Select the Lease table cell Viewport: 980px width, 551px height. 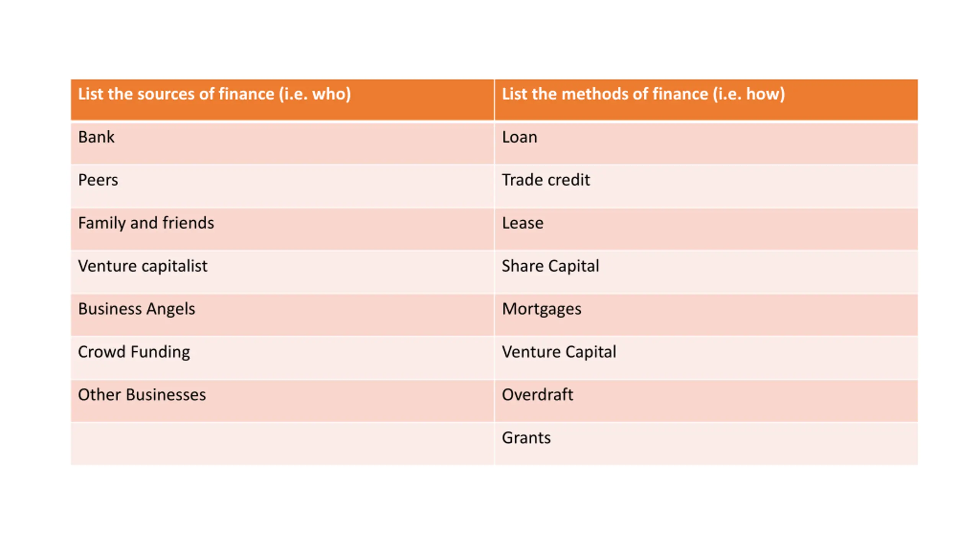tap(706, 229)
